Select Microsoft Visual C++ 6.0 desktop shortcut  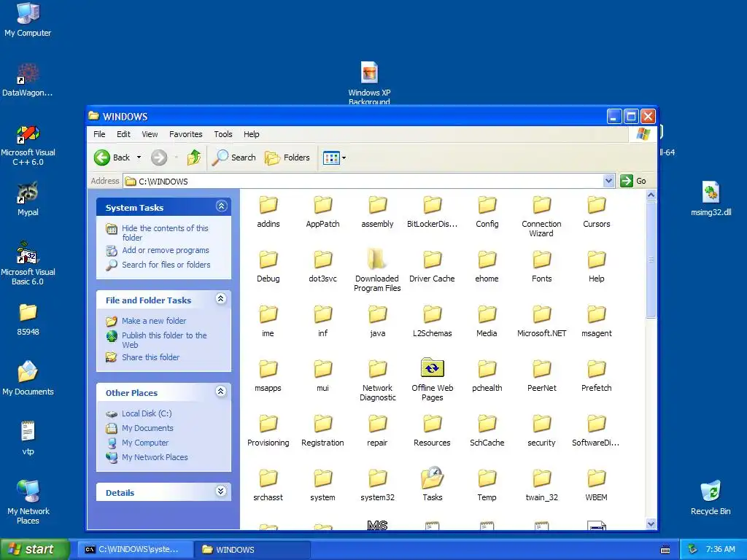coord(28,145)
